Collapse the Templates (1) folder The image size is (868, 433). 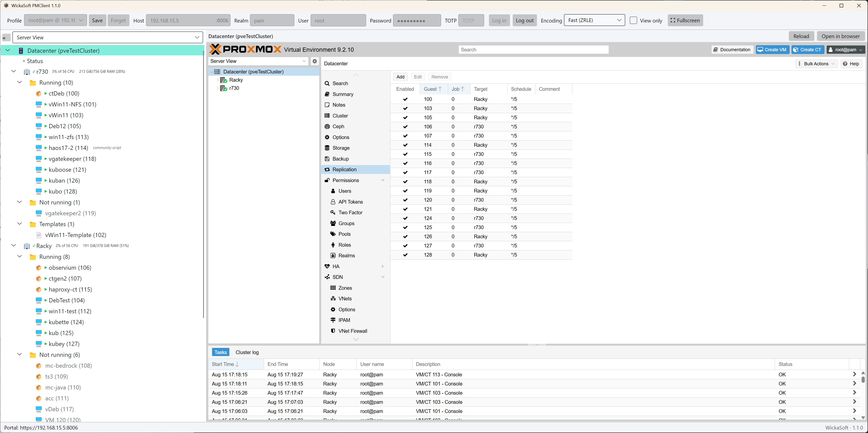click(20, 224)
